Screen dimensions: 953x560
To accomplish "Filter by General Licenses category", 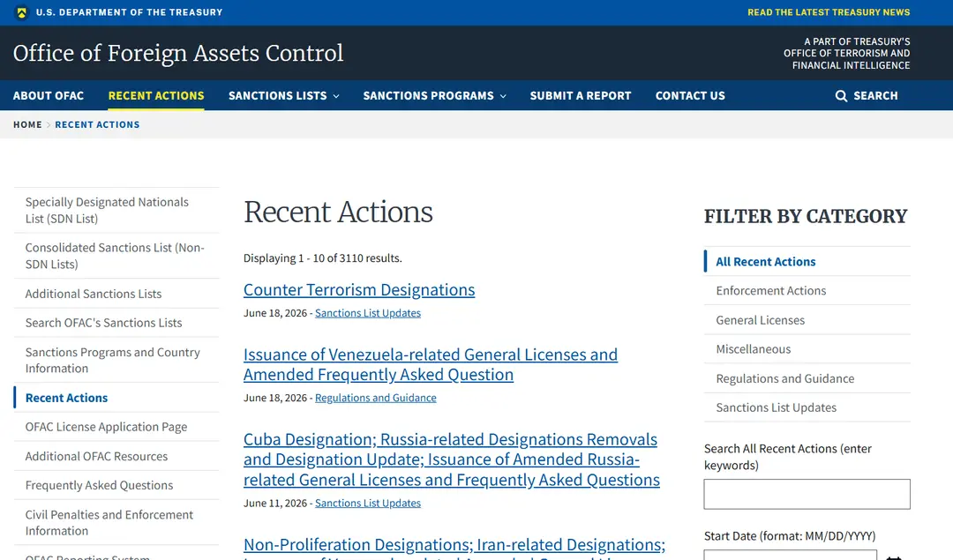I will 807,320.
